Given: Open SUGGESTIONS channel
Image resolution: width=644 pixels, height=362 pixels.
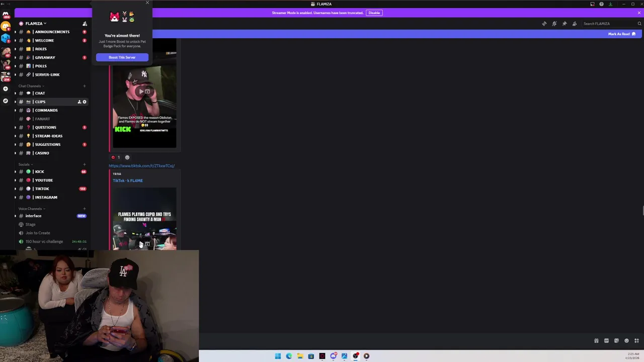Looking at the screenshot, I should [x=52, y=144].
